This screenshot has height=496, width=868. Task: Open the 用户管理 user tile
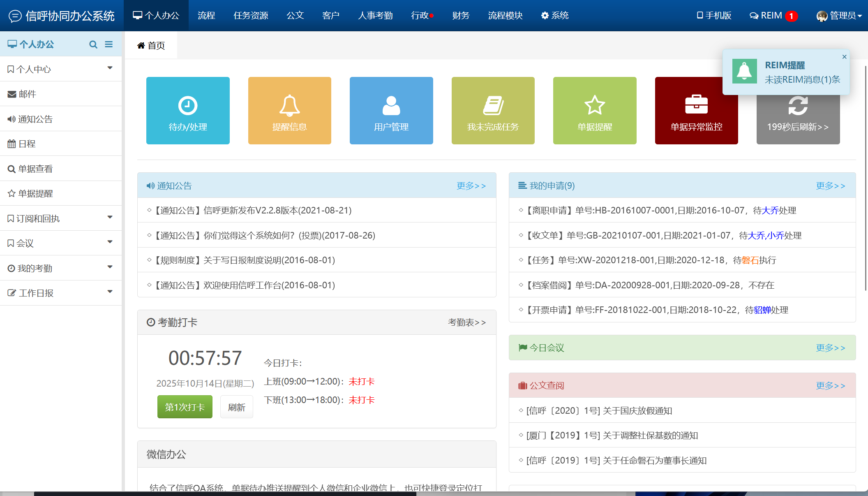pyautogui.click(x=391, y=110)
